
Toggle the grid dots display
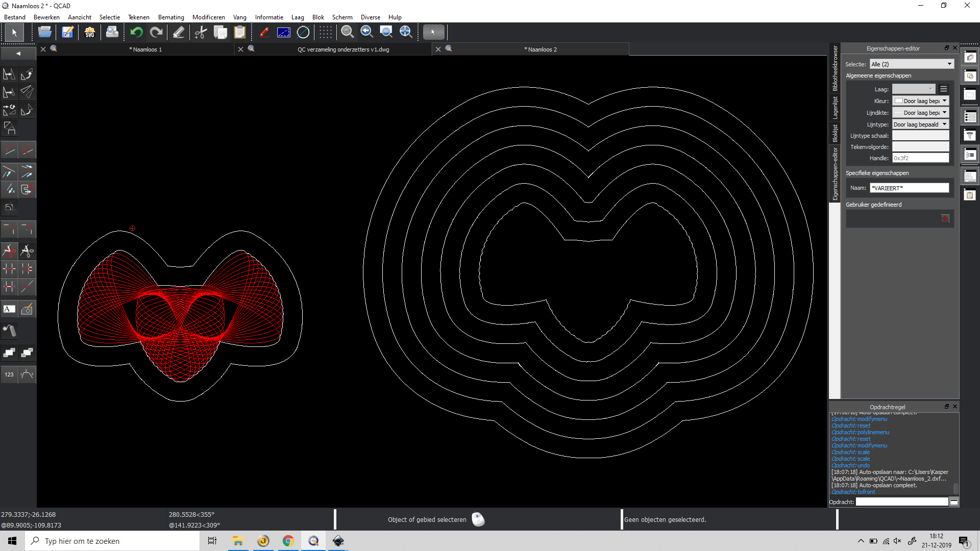coord(325,32)
